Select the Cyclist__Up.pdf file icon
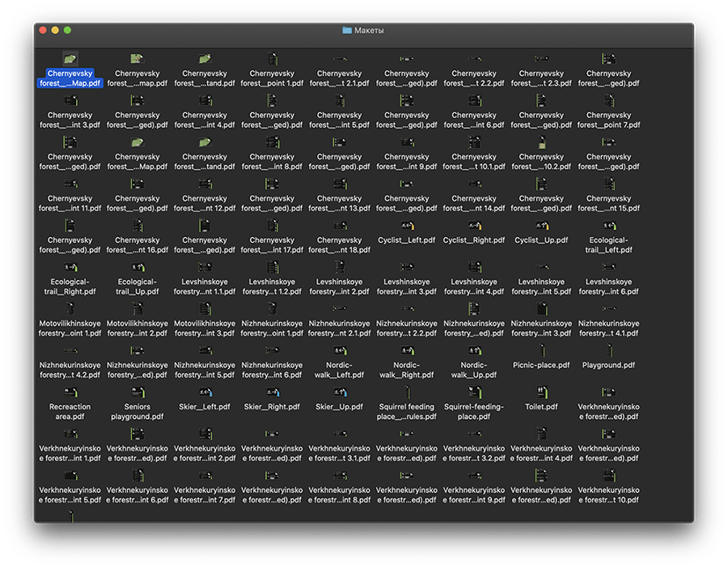Screen dimensions: 728x568 541,226
